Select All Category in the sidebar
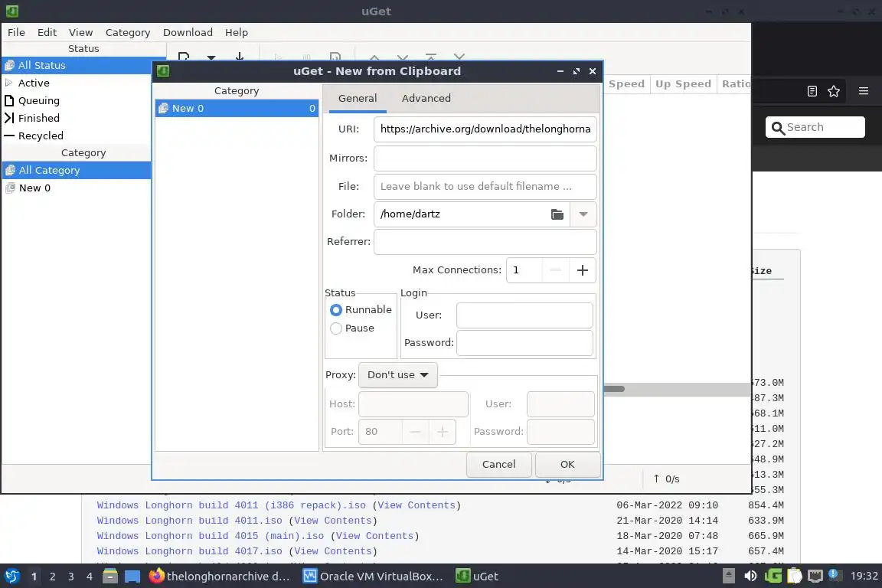 [77, 171]
